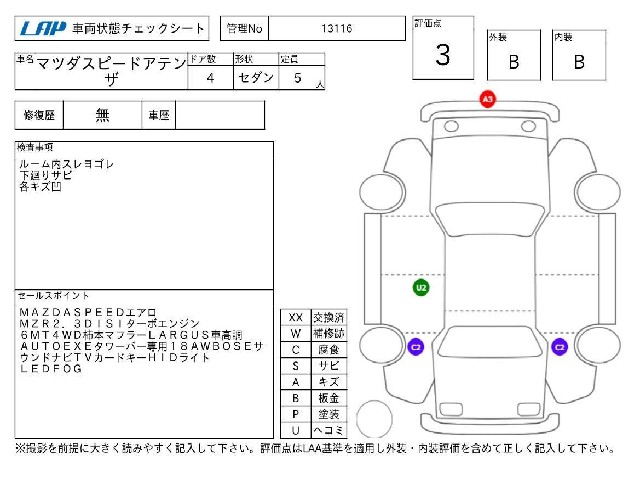This screenshot has height=480, width=640.
Task: Select the 管理No label
Action: 244,29
